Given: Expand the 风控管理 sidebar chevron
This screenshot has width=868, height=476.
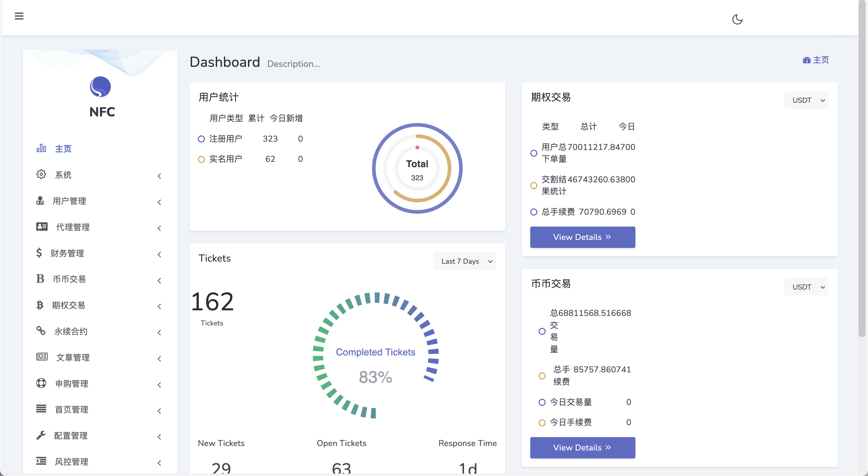Looking at the screenshot, I should (160, 463).
